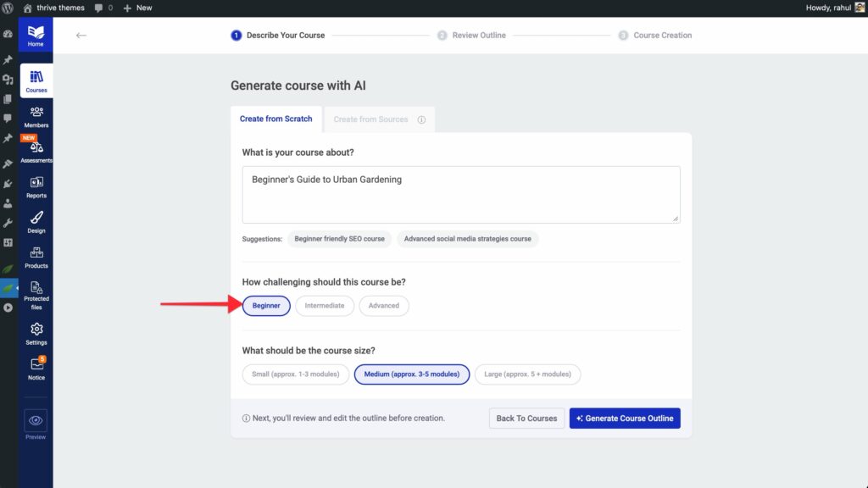Open the Reports sidebar icon
The image size is (868, 488).
point(36,185)
